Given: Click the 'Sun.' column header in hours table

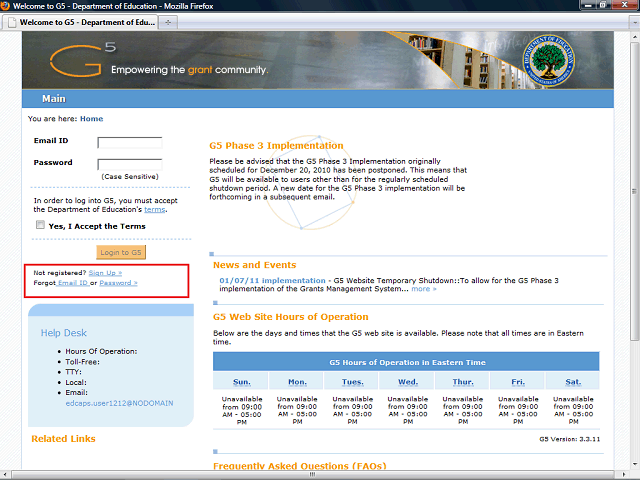Looking at the screenshot, I should click(x=242, y=382).
